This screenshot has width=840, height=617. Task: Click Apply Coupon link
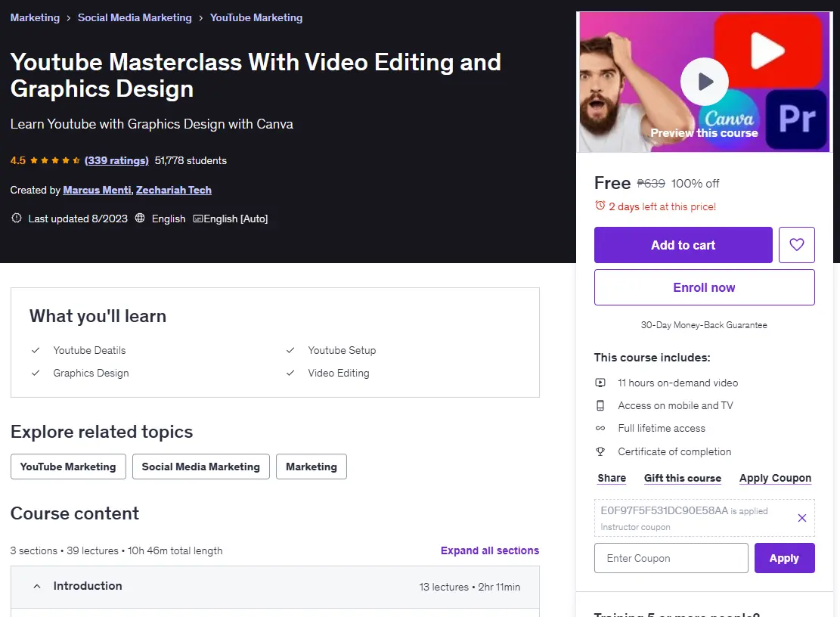[775, 478]
